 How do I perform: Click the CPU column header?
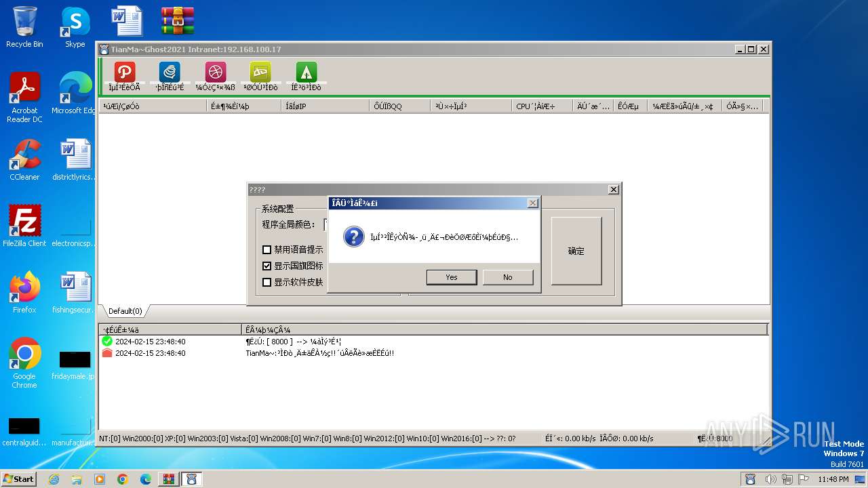(542, 106)
